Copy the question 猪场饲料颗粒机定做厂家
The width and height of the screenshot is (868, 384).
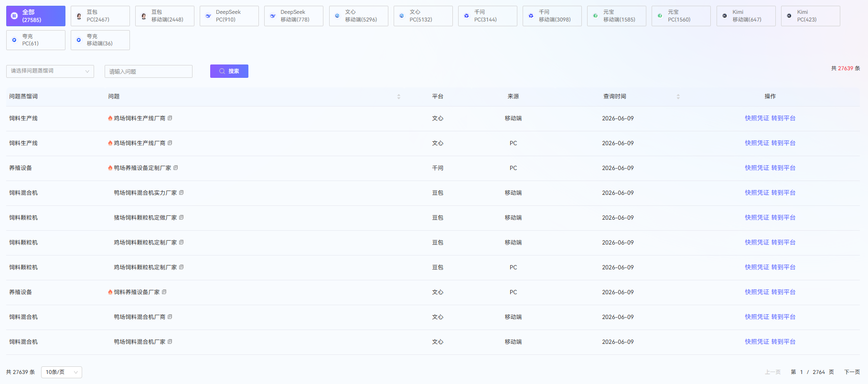click(x=182, y=217)
